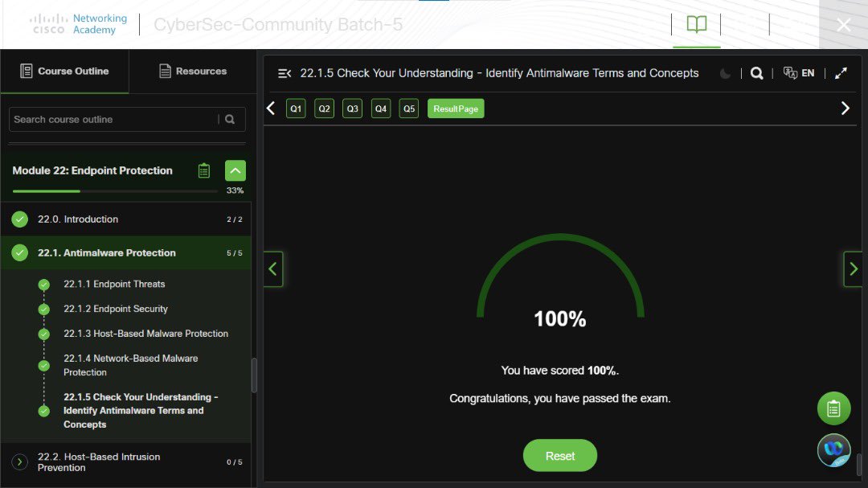Open 22.1.5 Check Your Understanding item
The height and width of the screenshot is (488, 868).
141,411
